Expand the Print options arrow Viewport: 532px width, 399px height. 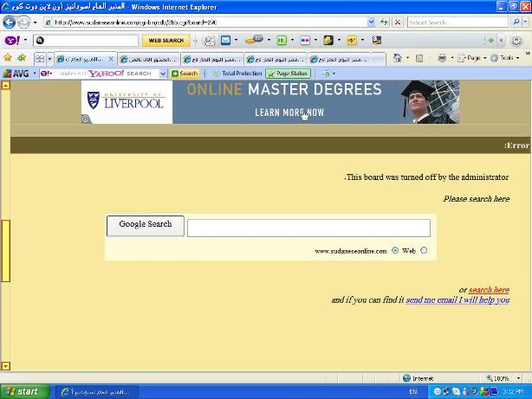coord(452,58)
